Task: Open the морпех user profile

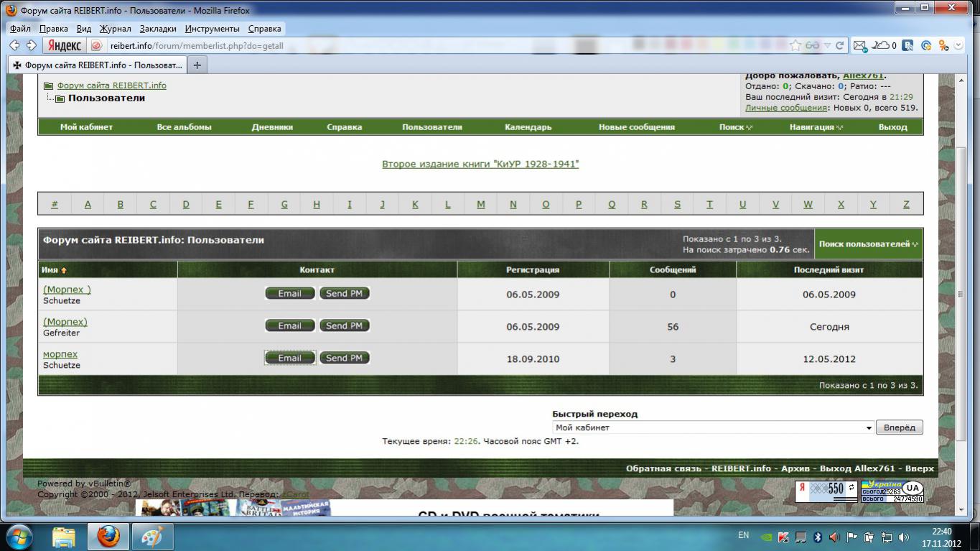Action: click(60, 354)
